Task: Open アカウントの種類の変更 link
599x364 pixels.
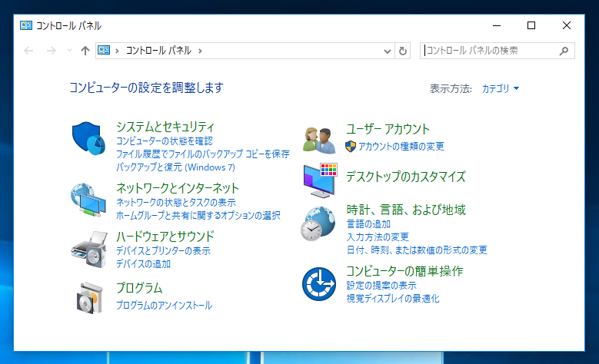Action: [401, 147]
